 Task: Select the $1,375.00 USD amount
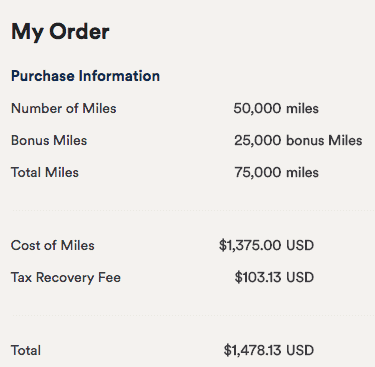[266, 245]
